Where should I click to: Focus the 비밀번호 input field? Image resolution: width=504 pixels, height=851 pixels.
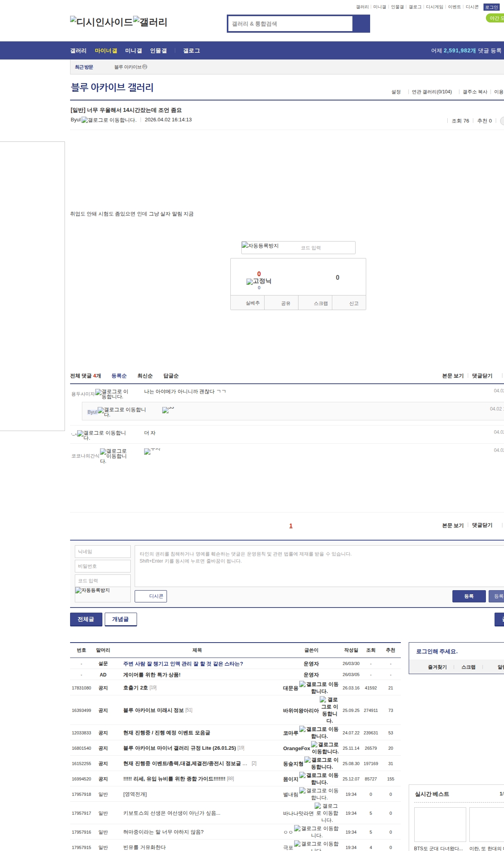(x=103, y=566)
